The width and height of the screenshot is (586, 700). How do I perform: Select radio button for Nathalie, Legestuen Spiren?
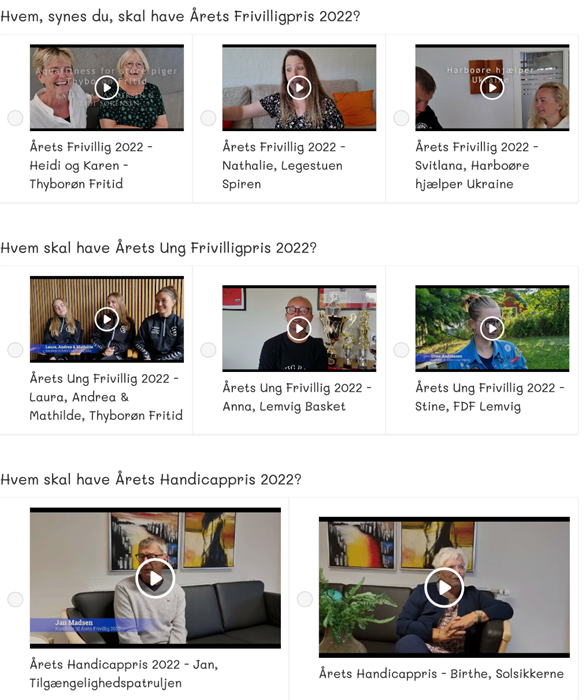click(x=208, y=118)
